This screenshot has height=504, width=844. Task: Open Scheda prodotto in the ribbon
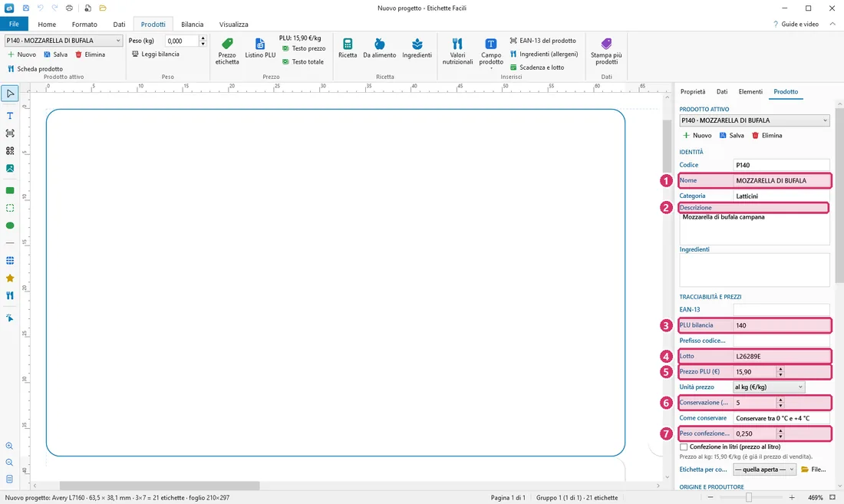coord(35,69)
